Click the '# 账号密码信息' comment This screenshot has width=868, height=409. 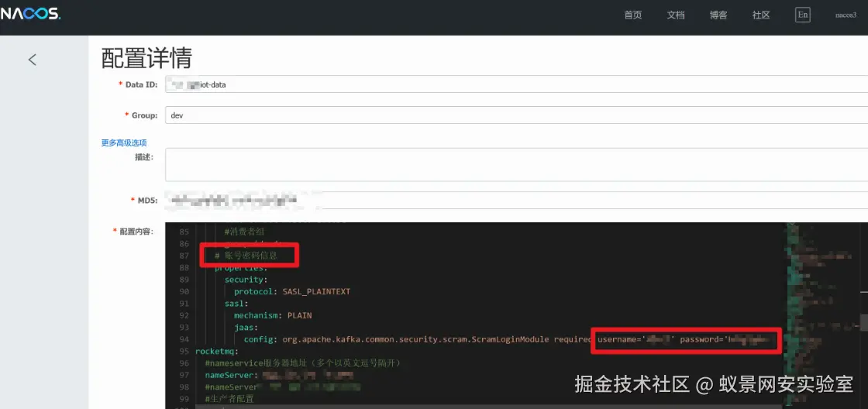click(246, 256)
